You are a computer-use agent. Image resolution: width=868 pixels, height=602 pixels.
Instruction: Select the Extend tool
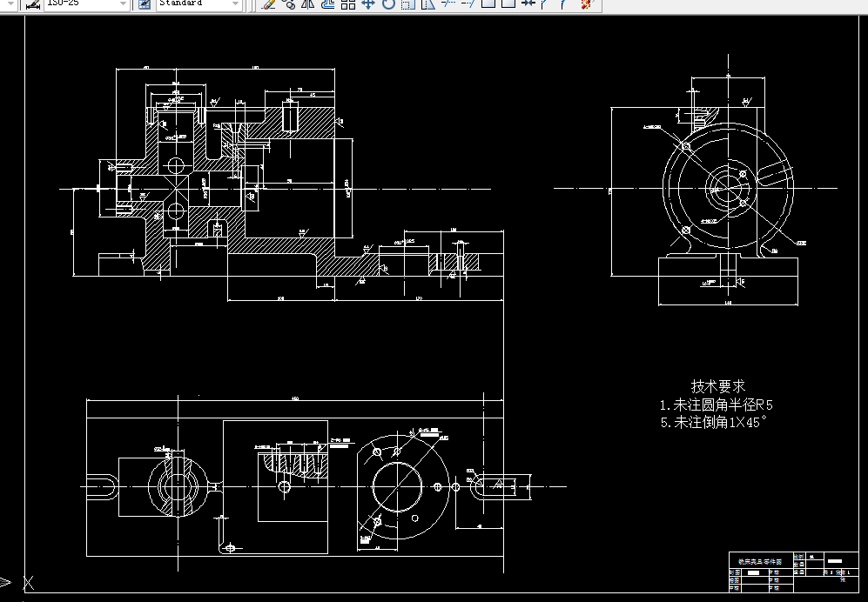pos(468,3)
